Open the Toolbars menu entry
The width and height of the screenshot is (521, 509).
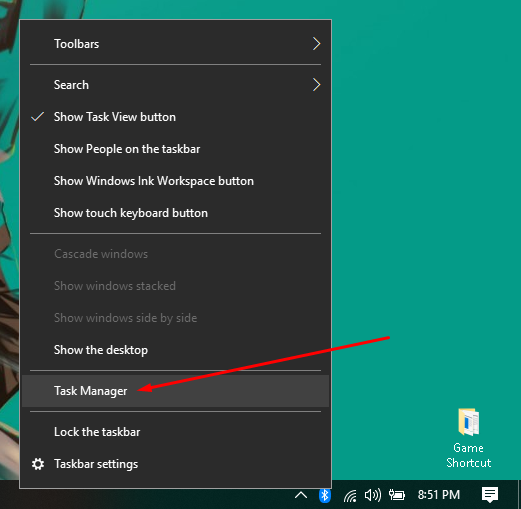point(175,44)
